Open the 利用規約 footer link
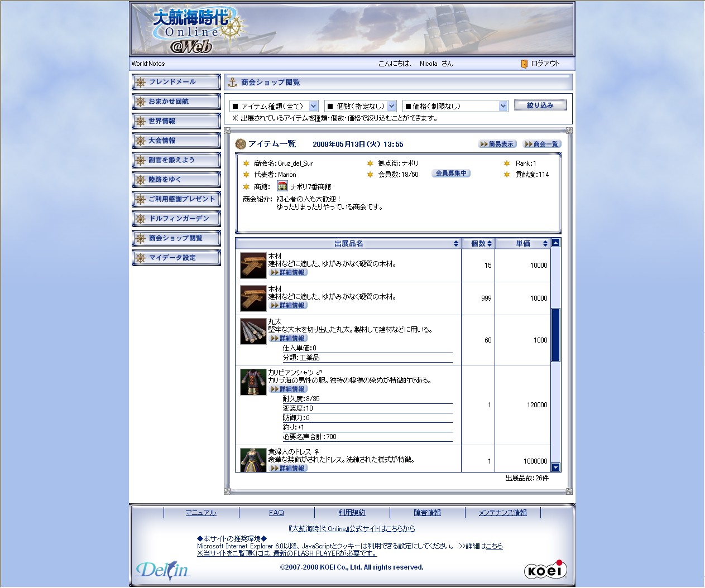Viewport: 705px width, 588px height. pos(352,513)
